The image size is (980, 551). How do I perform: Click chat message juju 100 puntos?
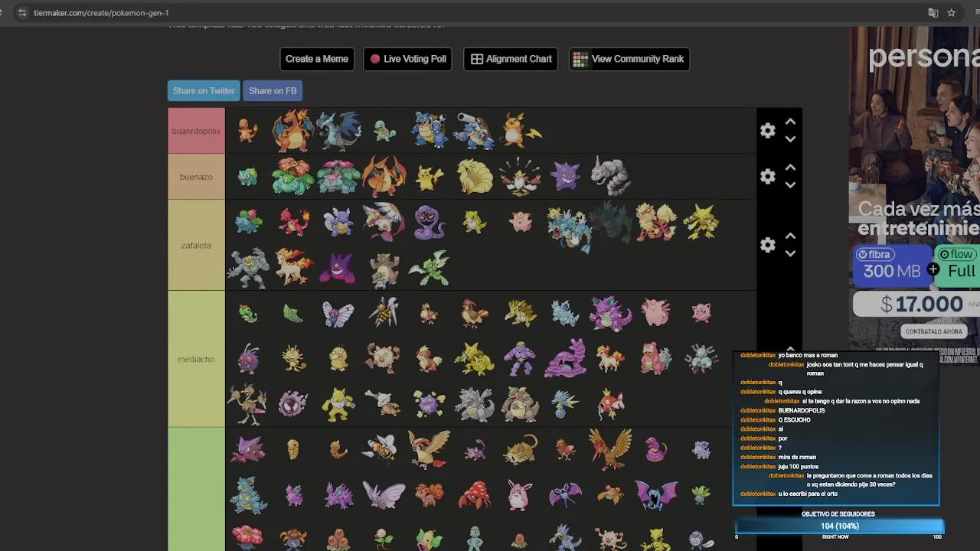799,466
